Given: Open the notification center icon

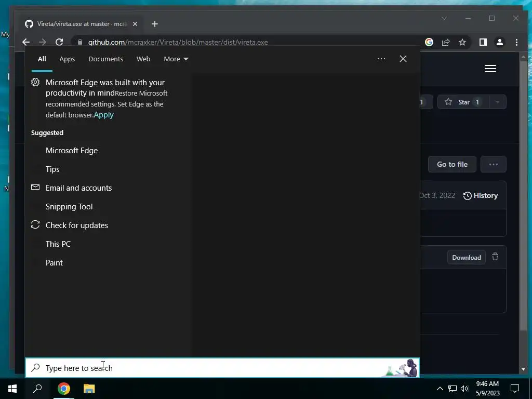Looking at the screenshot, I should tap(515, 389).
